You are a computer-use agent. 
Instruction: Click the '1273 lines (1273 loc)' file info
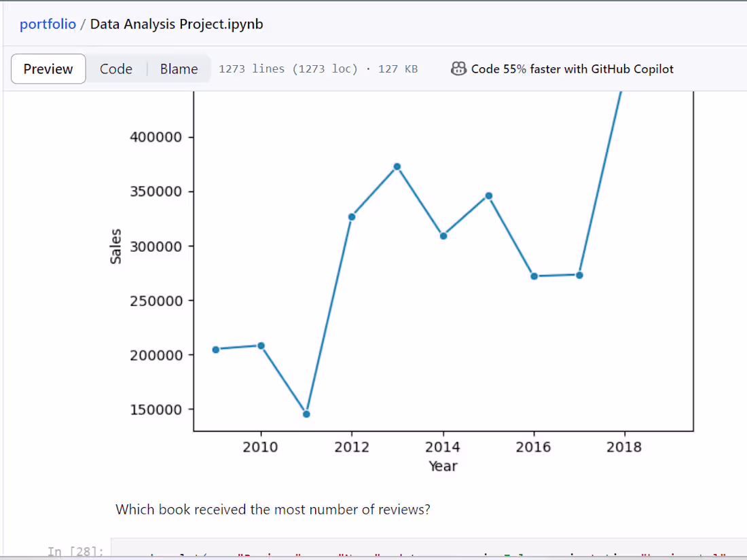pyautogui.click(x=288, y=69)
